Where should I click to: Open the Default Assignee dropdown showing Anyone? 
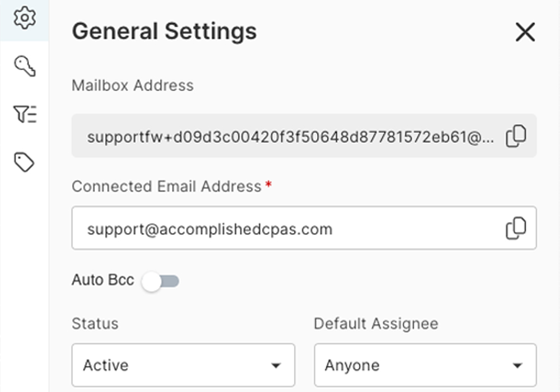coord(424,365)
